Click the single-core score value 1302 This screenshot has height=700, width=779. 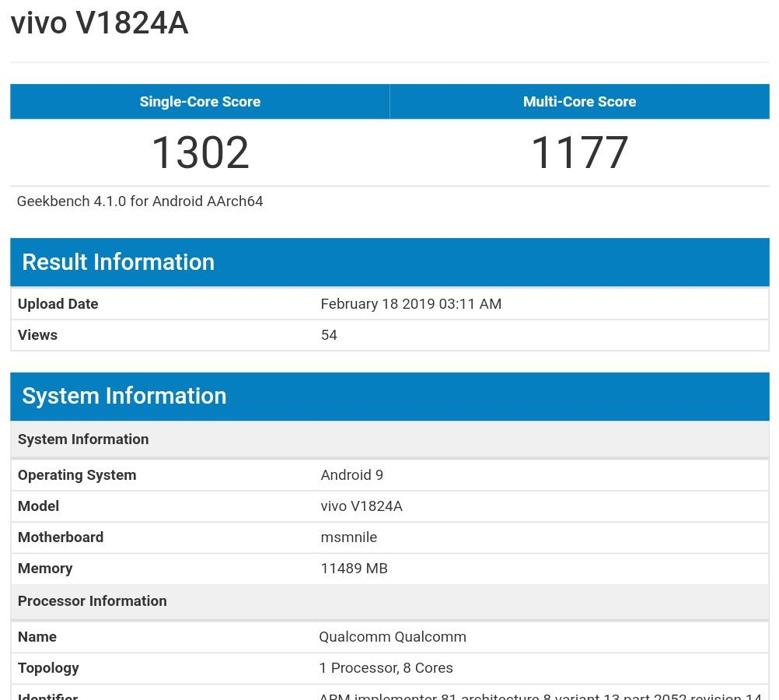click(x=200, y=152)
